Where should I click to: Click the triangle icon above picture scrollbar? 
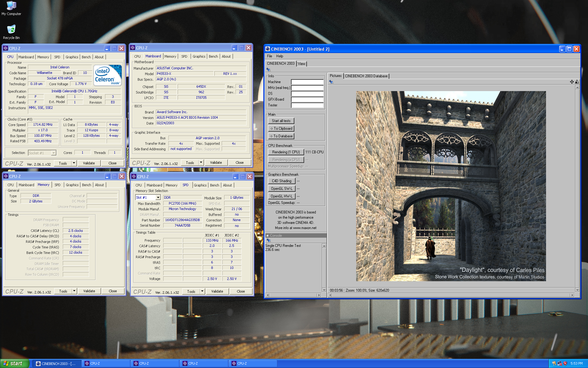pos(577,82)
